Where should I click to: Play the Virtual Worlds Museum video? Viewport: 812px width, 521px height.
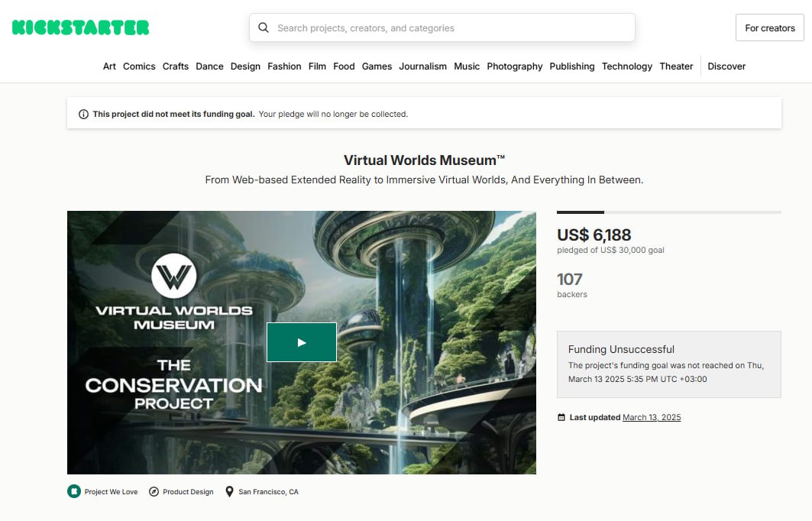point(301,342)
